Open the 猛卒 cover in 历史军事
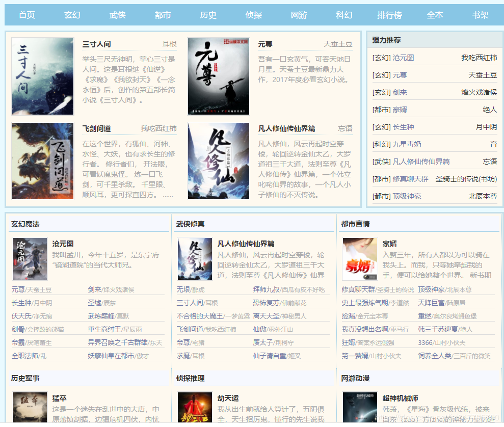 click(x=30, y=407)
